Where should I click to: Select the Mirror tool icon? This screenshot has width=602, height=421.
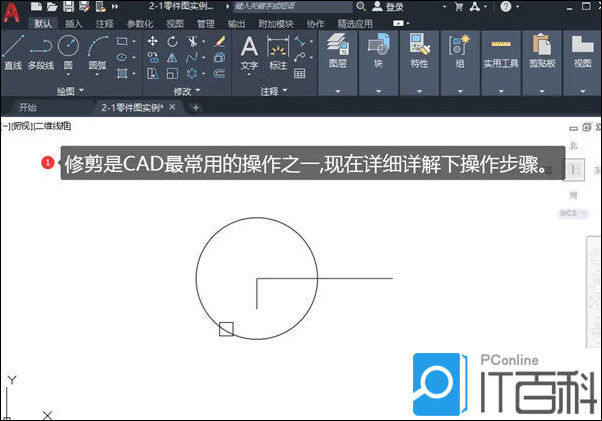pos(172,58)
